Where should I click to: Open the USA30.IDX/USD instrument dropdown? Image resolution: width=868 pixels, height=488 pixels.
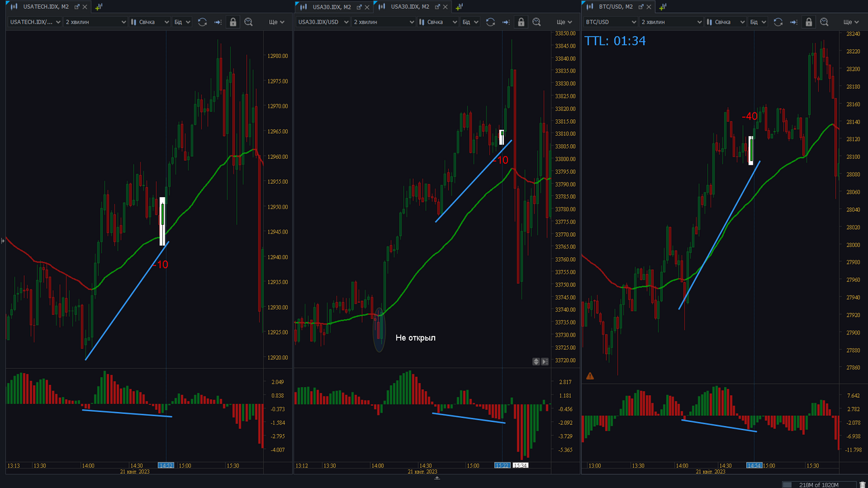323,22
